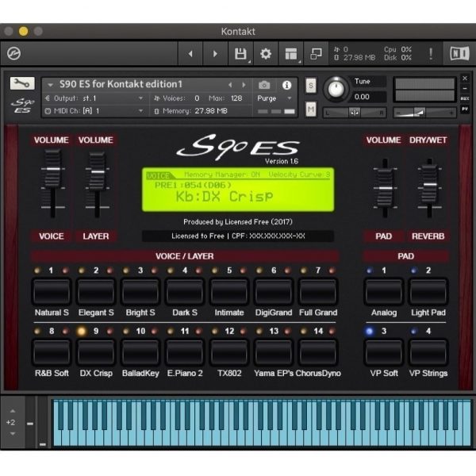The height and width of the screenshot is (476, 476).
Task: Open the Purge dropdown menu
Action: tap(274, 98)
